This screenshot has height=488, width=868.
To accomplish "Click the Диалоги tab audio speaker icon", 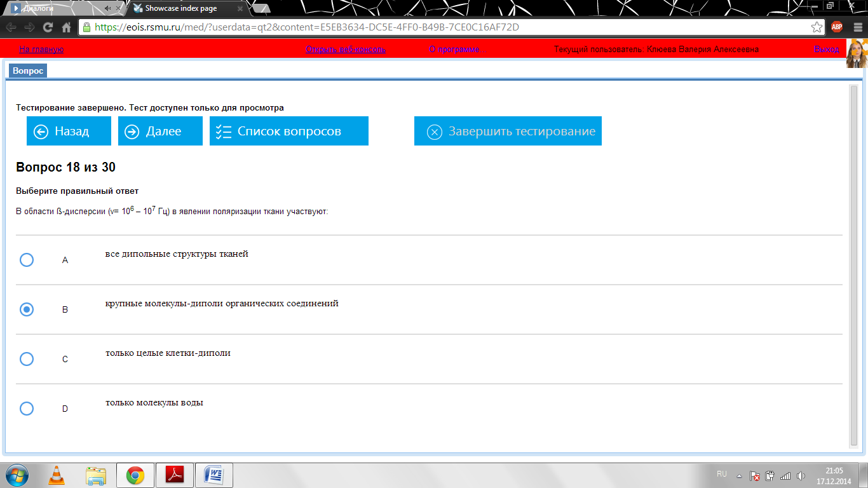I will coord(108,8).
